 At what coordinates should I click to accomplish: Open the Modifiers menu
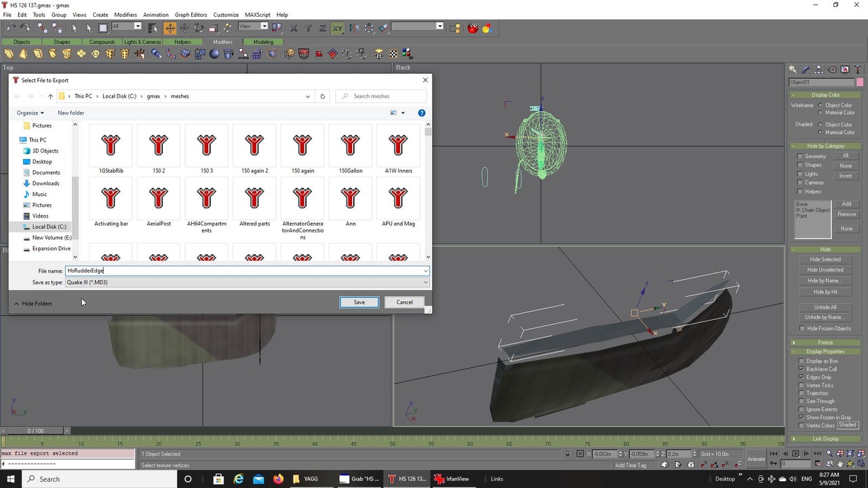(125, 14)
